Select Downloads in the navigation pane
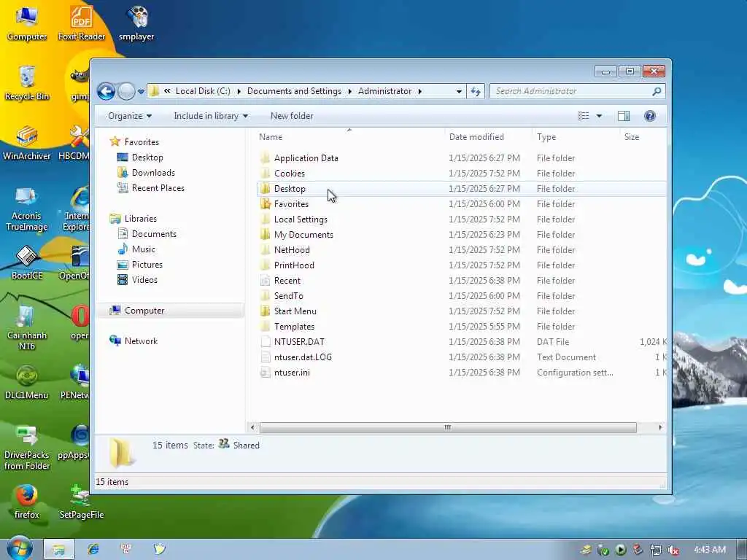This screenshot has width=747, height=560. point(153,172)
